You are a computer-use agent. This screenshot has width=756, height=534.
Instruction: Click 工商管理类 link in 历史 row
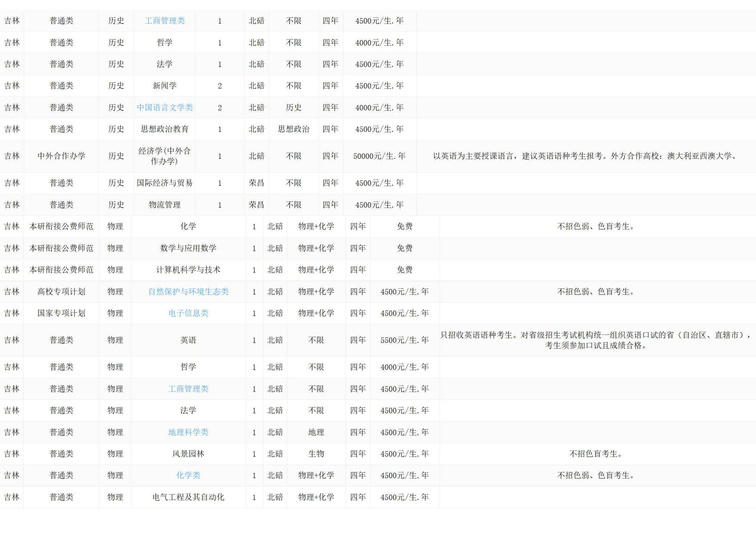(165, 21)
